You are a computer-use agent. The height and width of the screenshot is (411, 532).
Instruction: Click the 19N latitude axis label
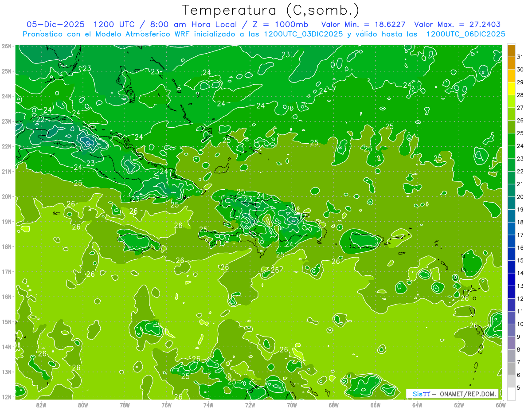pyautogui.click(x=7, y=221)
